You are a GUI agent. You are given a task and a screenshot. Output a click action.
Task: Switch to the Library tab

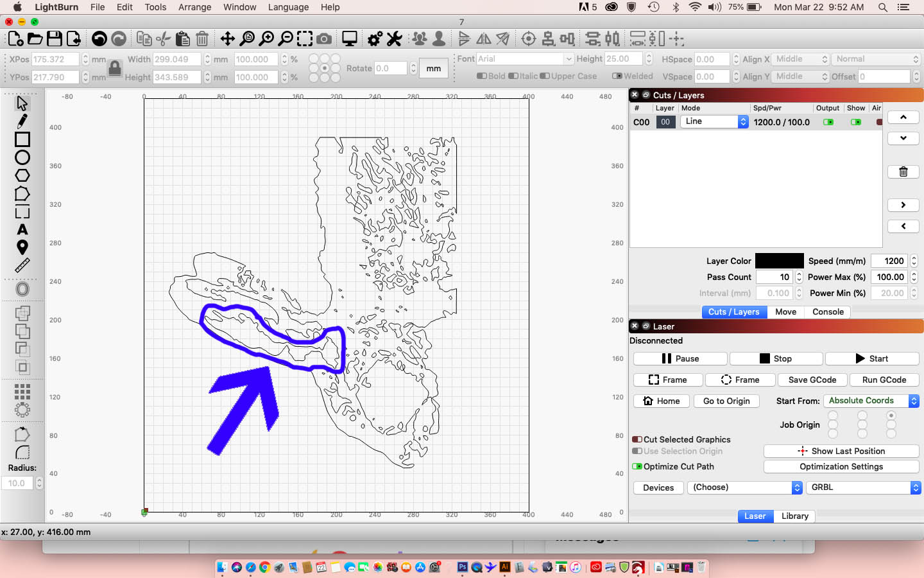[794, 516]
